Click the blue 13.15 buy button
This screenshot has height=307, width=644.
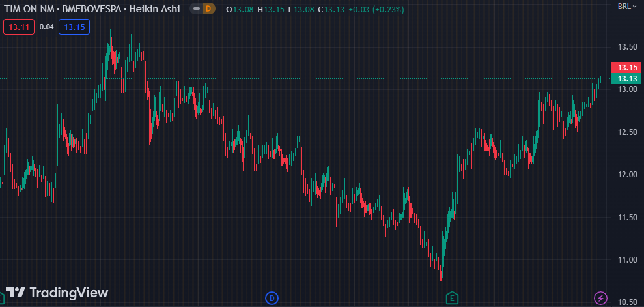[74, 27]
